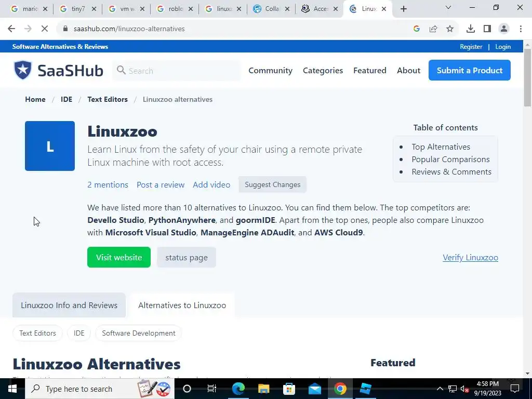Click 'Post a review' link

point(161,185)
